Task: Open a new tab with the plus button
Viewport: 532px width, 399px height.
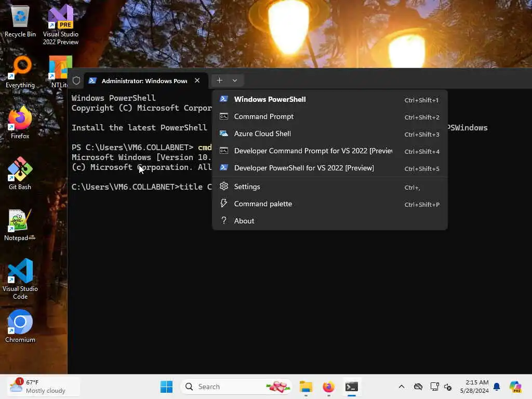Action: click(x=220, y=81)
